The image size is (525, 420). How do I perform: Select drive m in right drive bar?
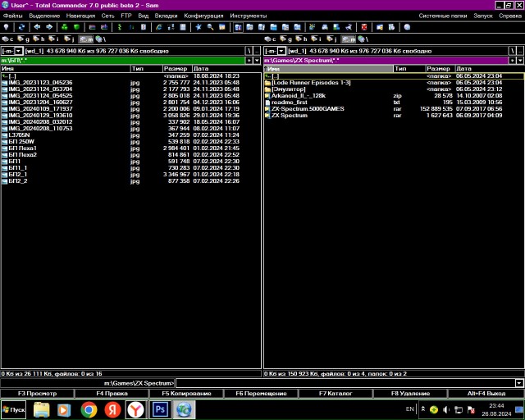pos(348,39)
